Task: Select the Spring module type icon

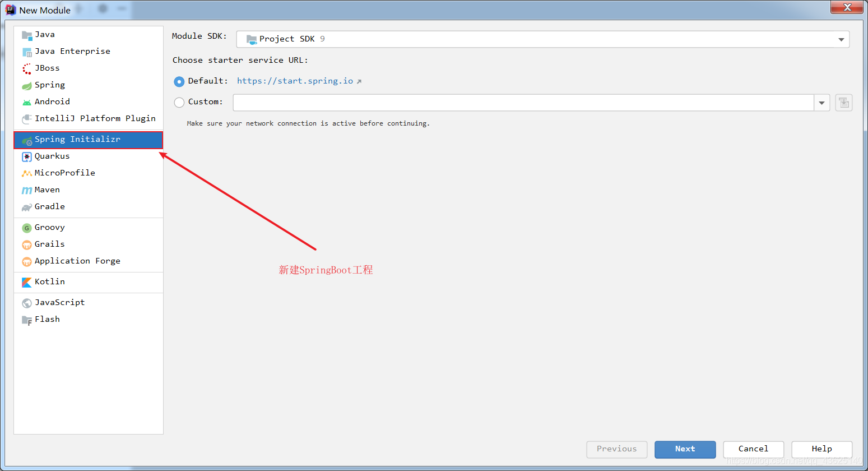Action: pyautogui.click(x=26, y=85)
